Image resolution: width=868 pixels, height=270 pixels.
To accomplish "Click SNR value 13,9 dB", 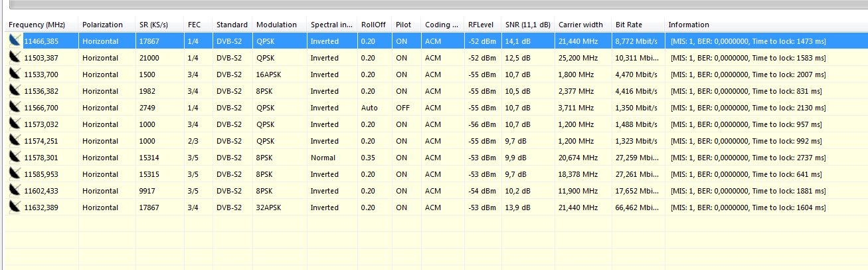I will tap(517, 207).
